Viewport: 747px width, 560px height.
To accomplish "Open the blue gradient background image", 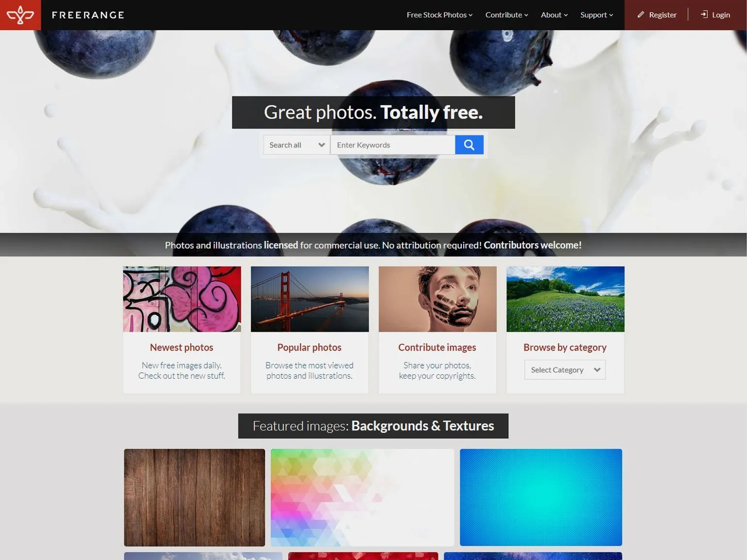I will (x=541, y=497).
